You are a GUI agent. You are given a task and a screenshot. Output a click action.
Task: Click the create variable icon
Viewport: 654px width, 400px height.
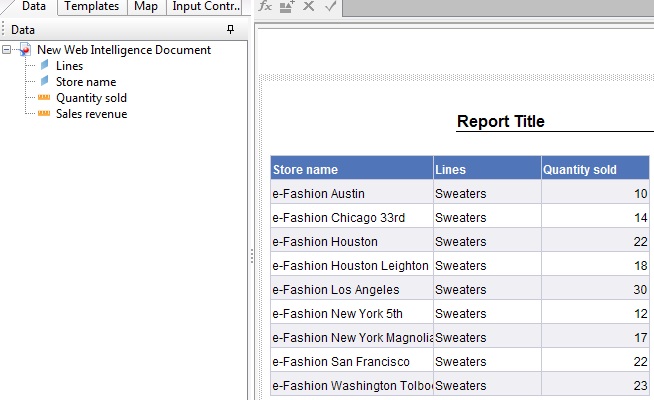coord(287,6)
